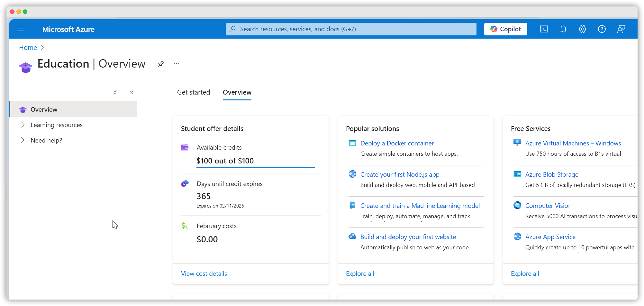The height and width of the screenshot is (306, 644).
Task: Open Cloud Shell from the top bar
Action: click(544, 29)
